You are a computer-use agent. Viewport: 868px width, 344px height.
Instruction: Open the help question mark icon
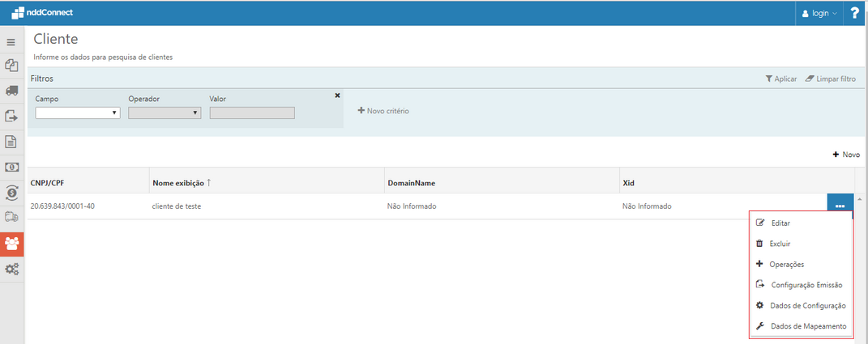click(855, 13)
